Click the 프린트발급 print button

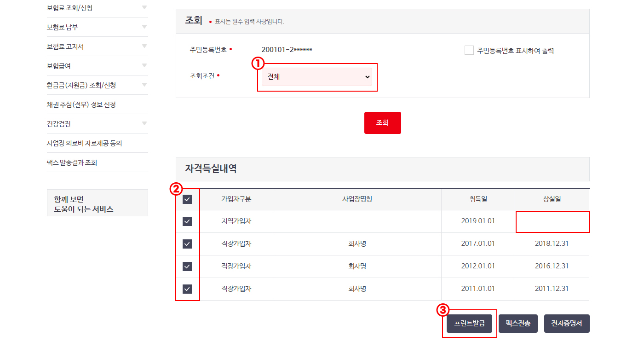469,324
